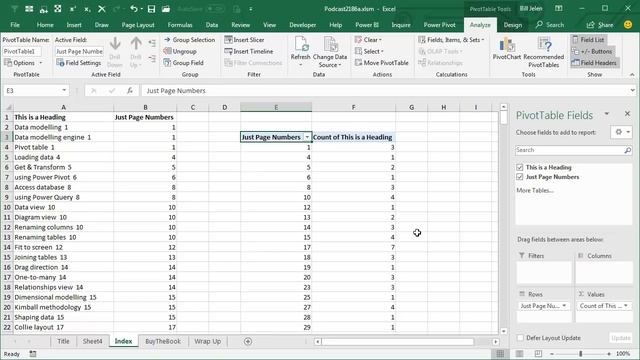This screenshot has height=360, width=640.
Task: Switch to Page Break Preview view in status bar
Action: tap(538, 353)
